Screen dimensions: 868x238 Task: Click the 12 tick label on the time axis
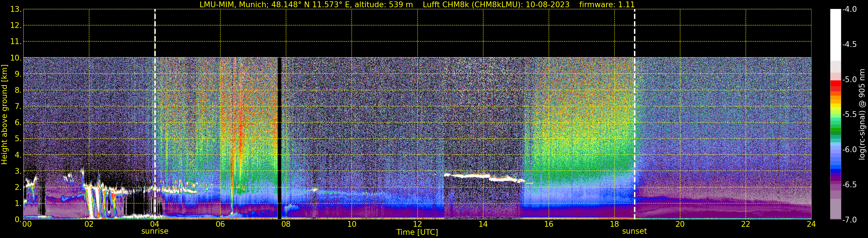pyautogui.click(x=417, y=224)
